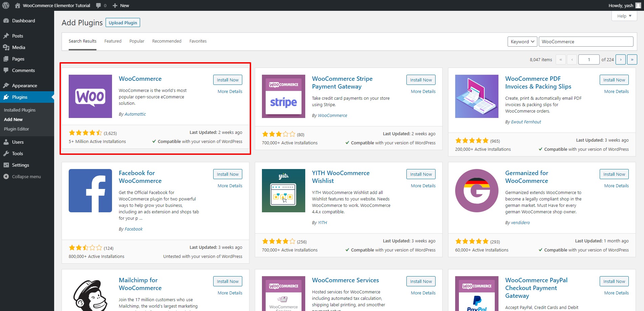Expand the Help panel
The image size is (644, 311).
point(624,16)
